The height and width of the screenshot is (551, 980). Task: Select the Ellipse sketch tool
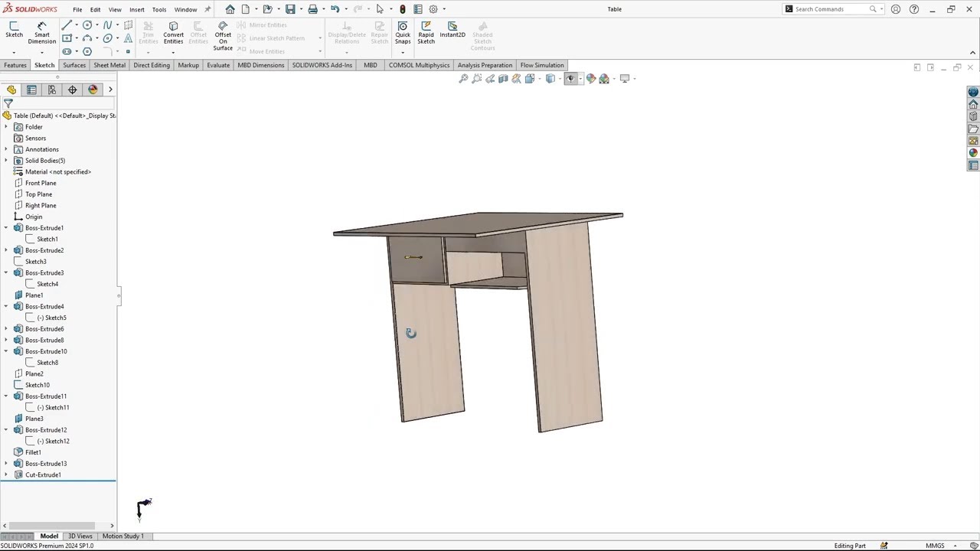click(x=107, y=38)
